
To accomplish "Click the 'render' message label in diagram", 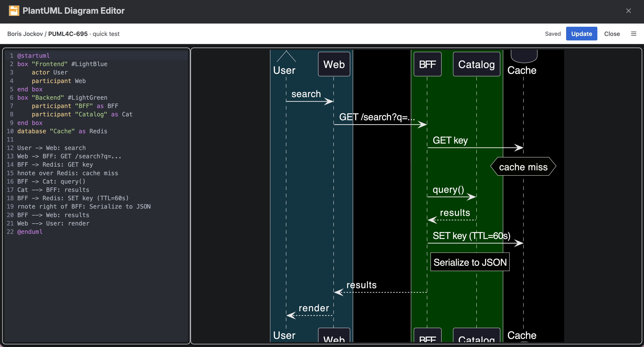I will [x=314, y=308].
